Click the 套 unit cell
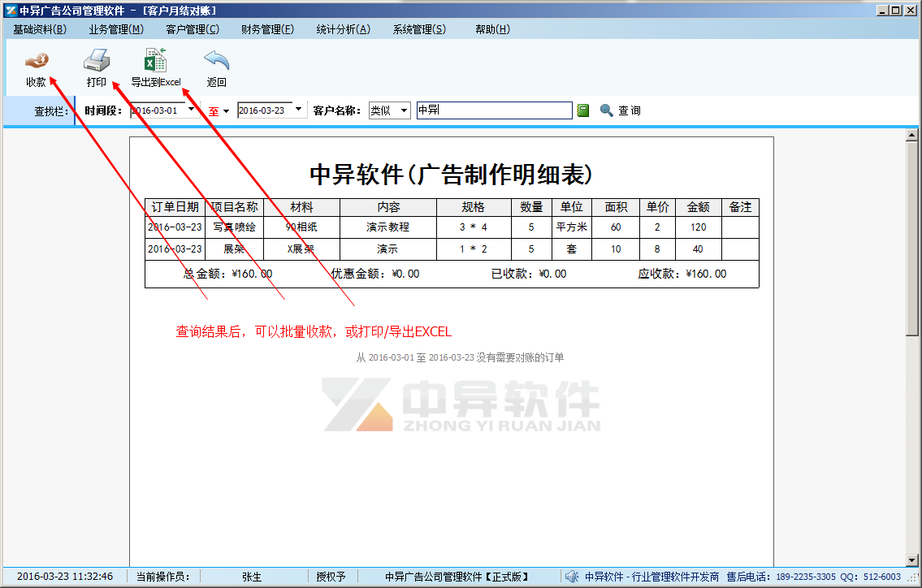Screen dimensions: 922x588 572,249
